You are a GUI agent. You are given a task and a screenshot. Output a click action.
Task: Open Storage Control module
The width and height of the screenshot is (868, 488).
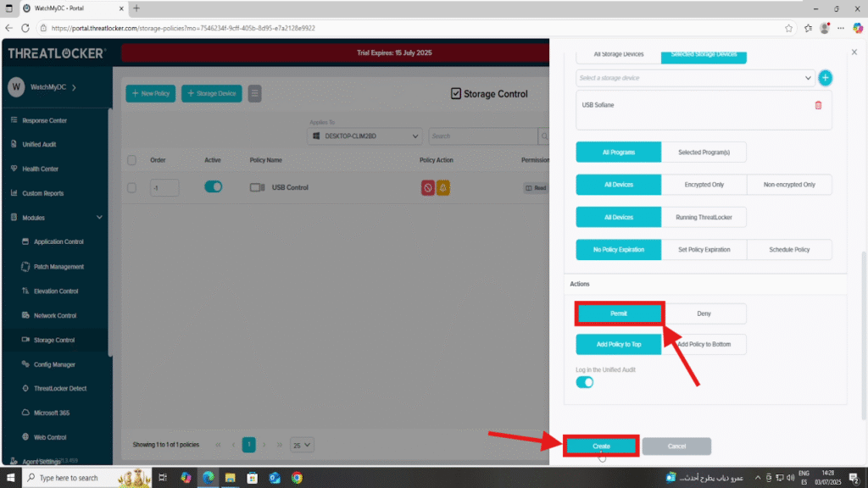pyautogui.click(x=53, y=340)
